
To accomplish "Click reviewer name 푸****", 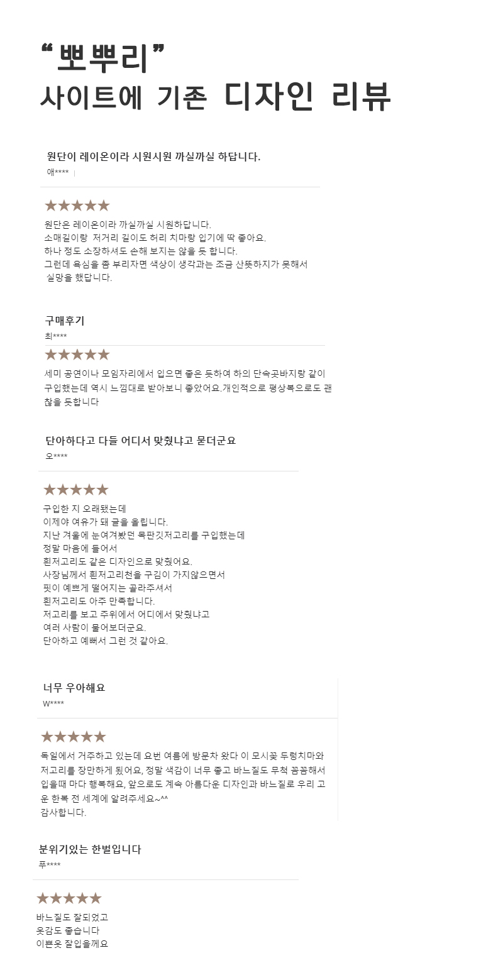I will pos(50,865).
